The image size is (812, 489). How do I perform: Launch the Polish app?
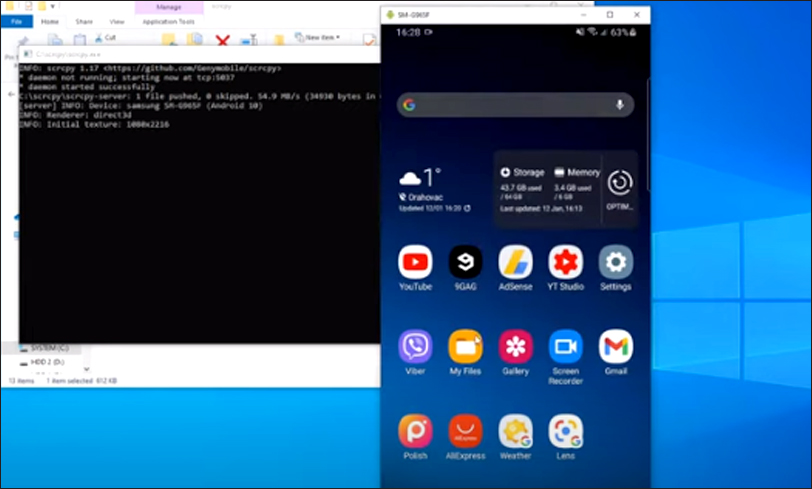415,431
